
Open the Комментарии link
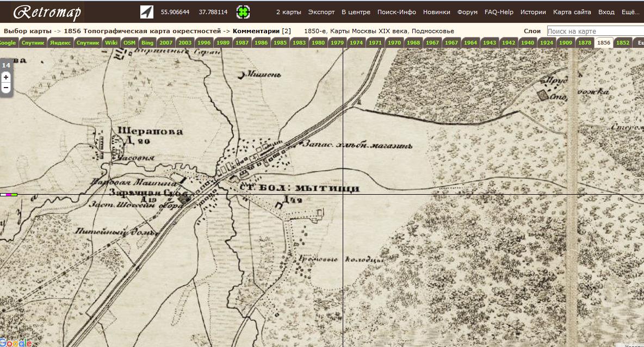[256, 32]
